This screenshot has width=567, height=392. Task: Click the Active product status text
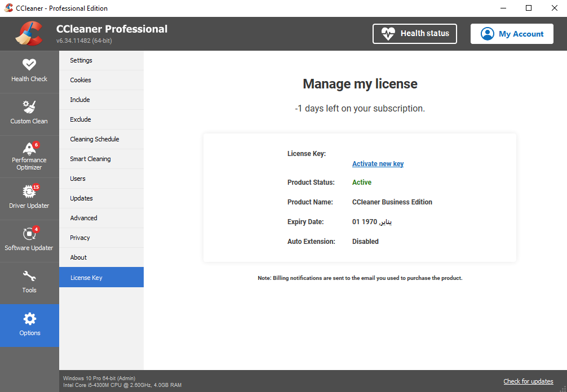pyautogui.click(x=362, y=182)
